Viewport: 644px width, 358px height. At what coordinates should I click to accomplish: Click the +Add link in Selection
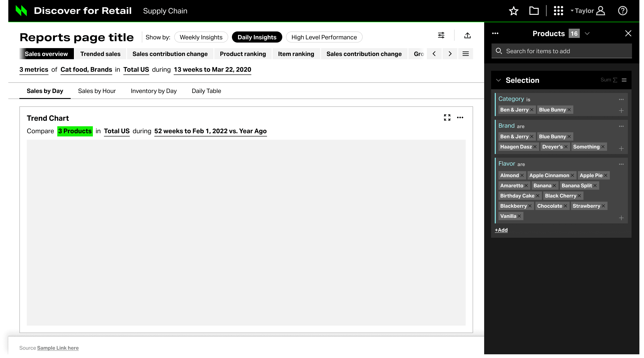coord(501,230)
